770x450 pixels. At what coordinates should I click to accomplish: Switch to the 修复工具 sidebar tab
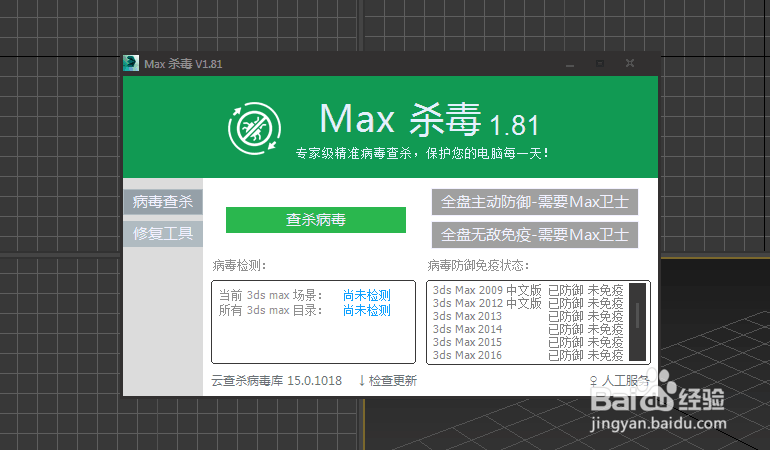point(163,234)
